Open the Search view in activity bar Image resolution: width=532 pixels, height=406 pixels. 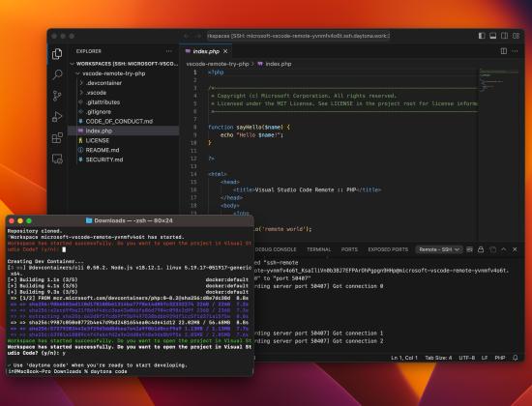(57, 74)
